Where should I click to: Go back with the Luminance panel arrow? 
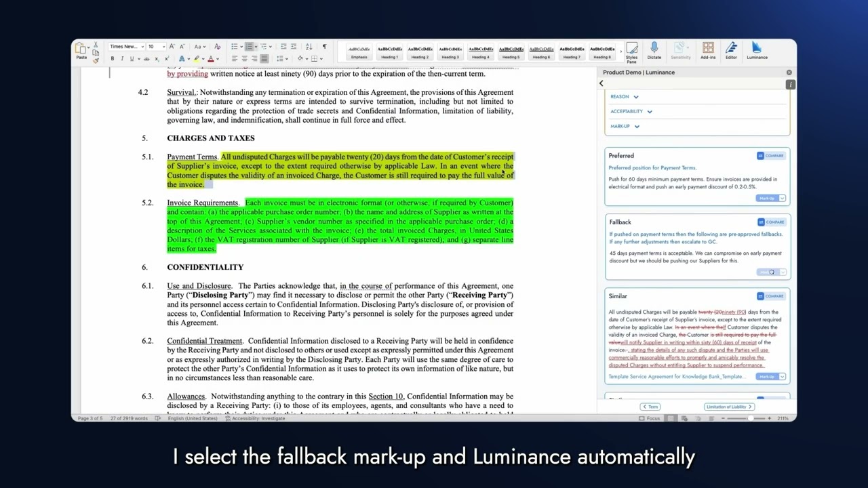pyautogui.click(x=601, y=83)
